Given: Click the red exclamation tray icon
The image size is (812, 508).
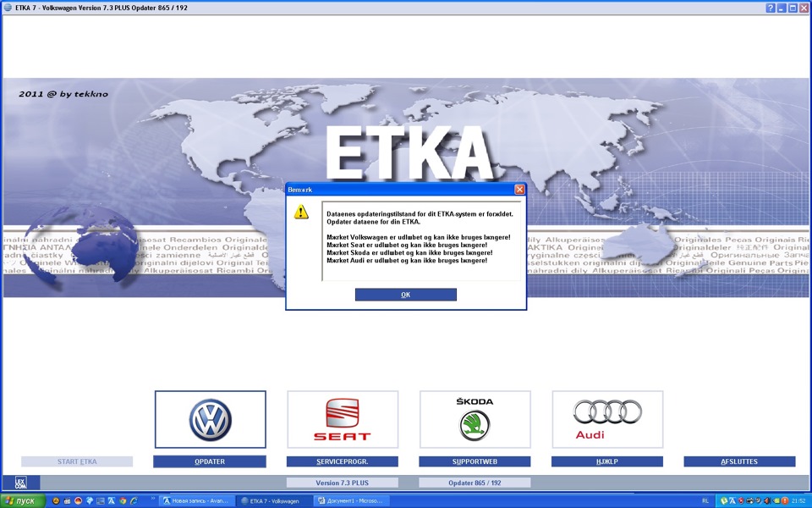Looking at the screenshot, I should [x=785, y=500].
